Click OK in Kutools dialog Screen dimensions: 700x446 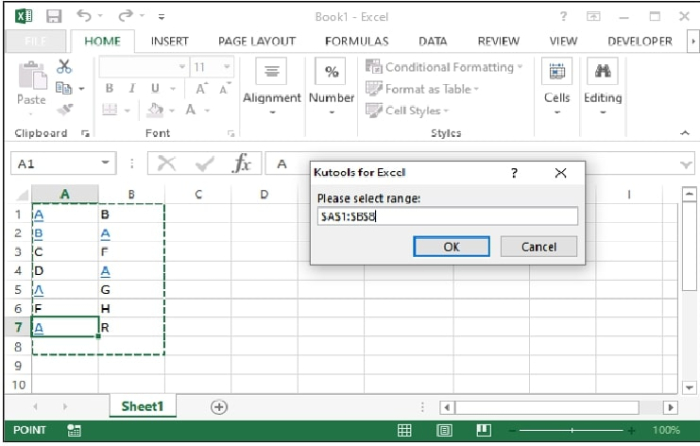click(x=451, y=246)
